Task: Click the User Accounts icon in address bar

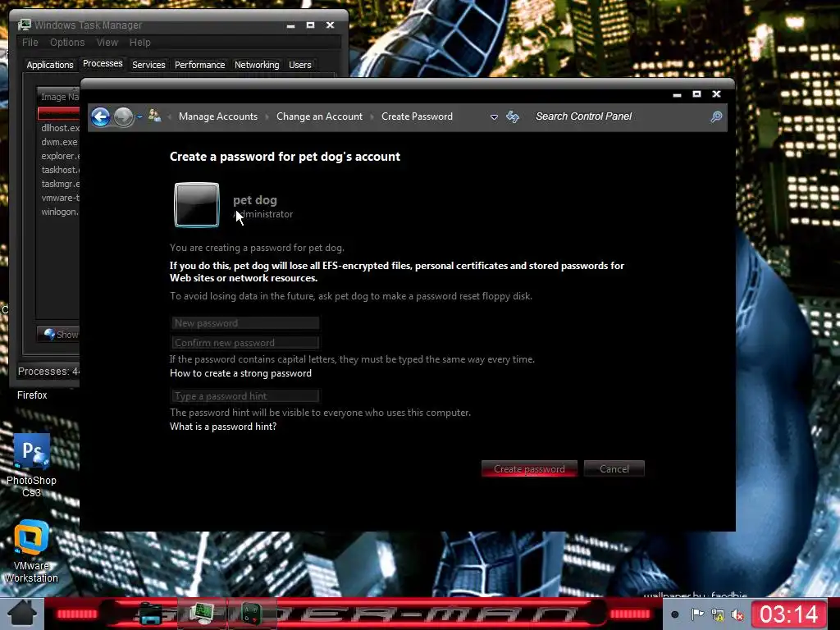Action: click(155, 116)
